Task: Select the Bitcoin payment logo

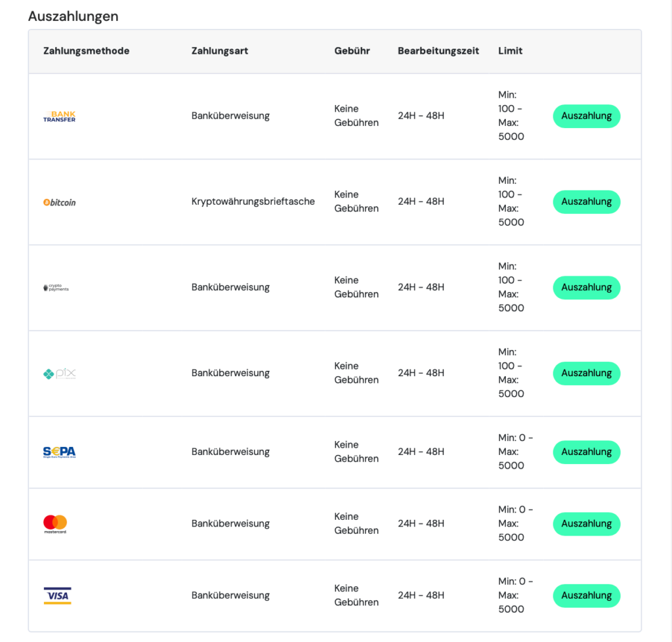Action: pyautogui.click(x=59, y=202)
